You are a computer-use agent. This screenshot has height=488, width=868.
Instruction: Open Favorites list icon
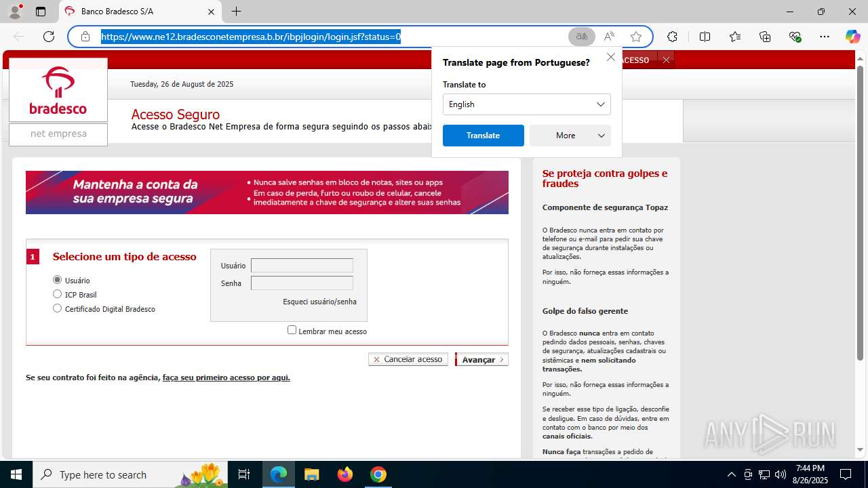coord(735,37)
